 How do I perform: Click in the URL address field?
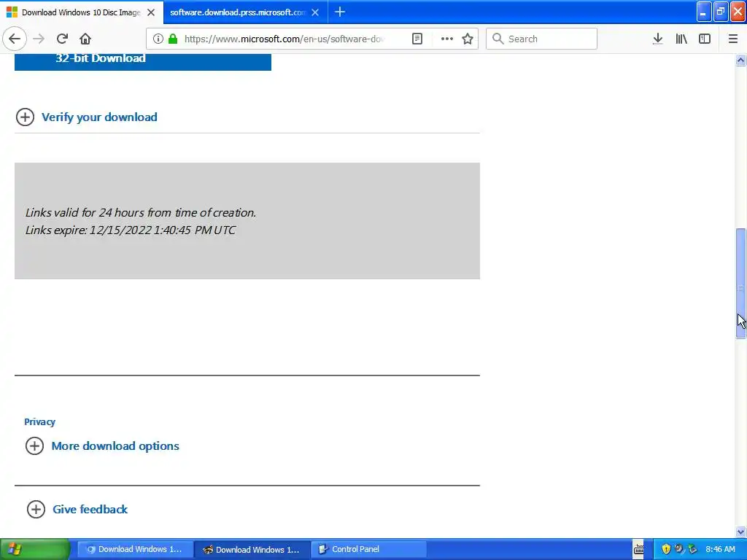coord(286,39)
